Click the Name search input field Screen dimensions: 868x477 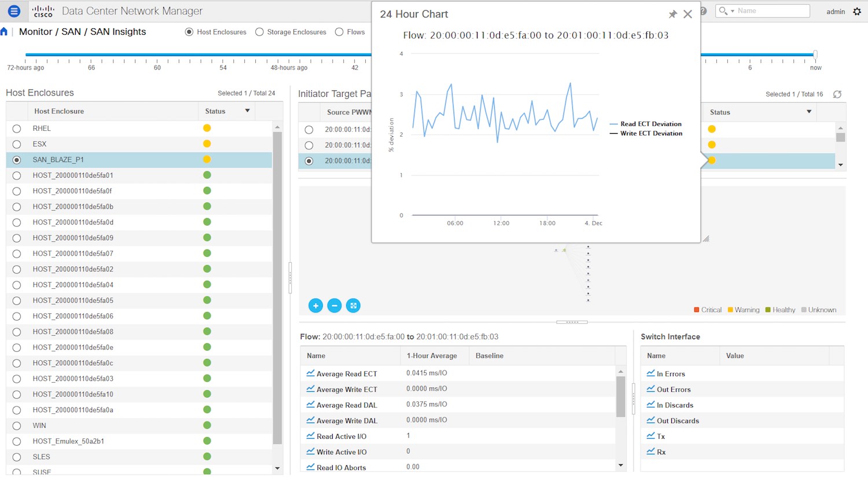[x=770, y=10]
